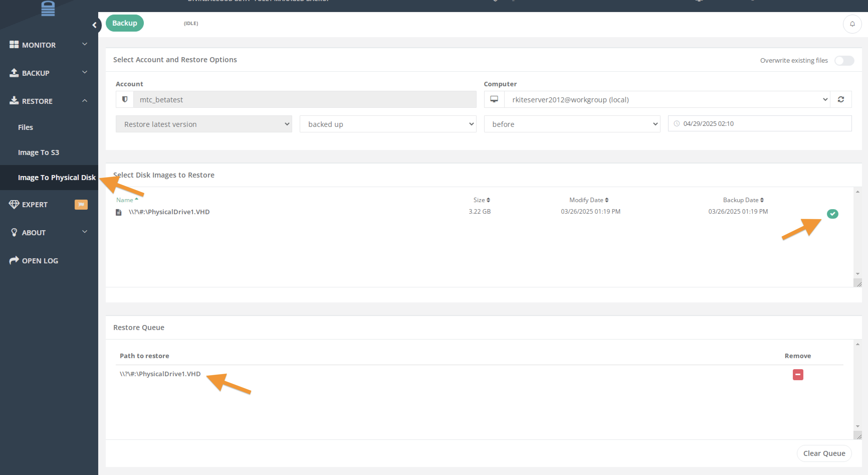The height and width of the screenshot is (475, 868).
Task: Click the restore queue scroll up arrow
Action: click(x=857, y=344)
